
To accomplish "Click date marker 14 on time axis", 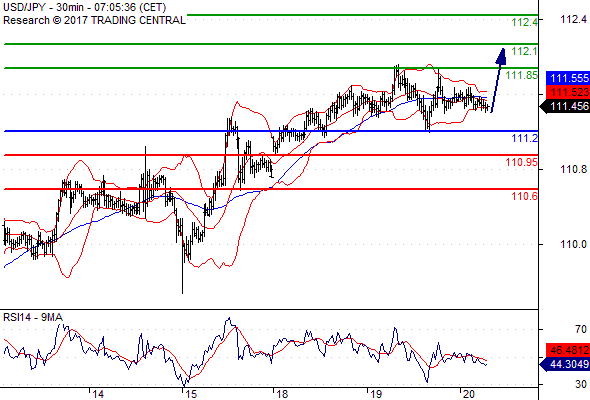I will click(x=98, y=394).
